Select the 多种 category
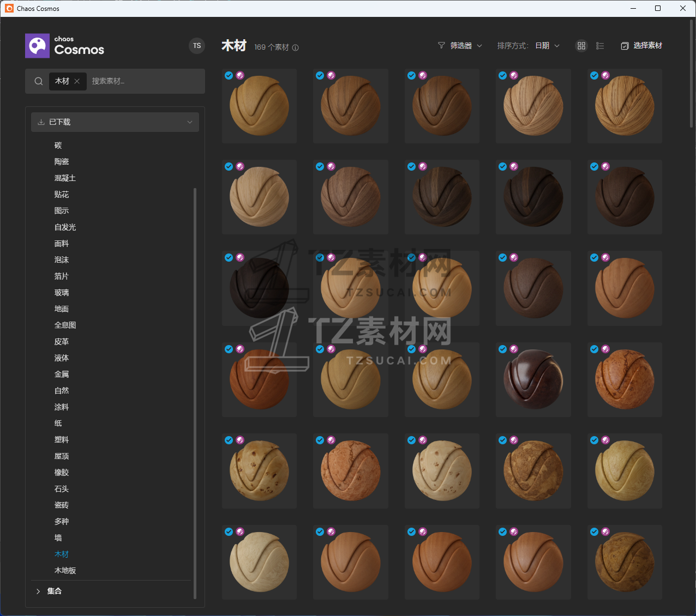 62,522
